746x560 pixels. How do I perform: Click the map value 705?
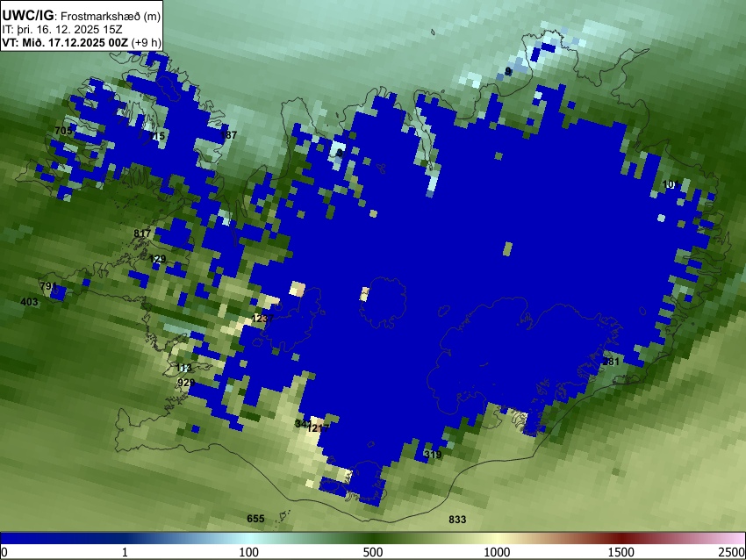coord(63,131)
